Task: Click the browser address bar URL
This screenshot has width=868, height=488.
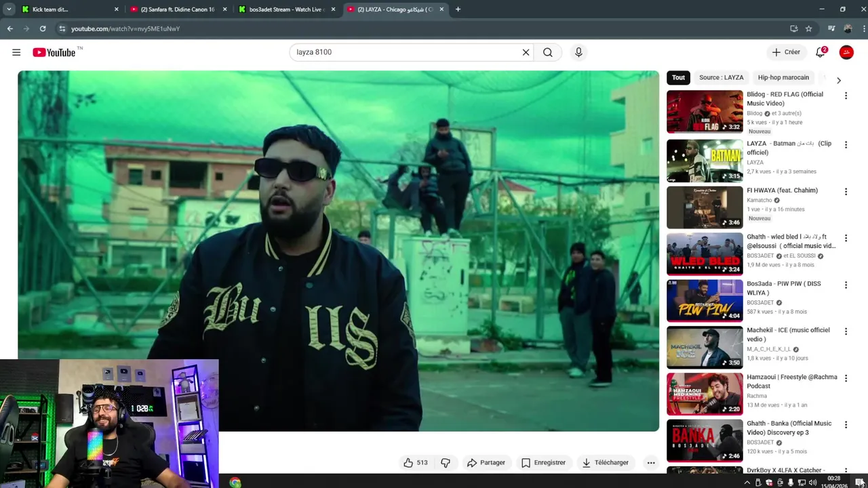Action: coord(125,28)
